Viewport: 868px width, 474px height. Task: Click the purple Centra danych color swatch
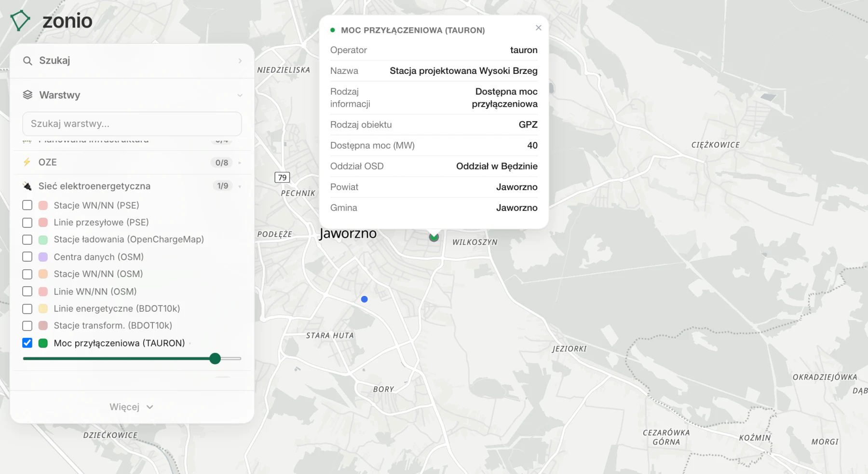pos(43,257)
